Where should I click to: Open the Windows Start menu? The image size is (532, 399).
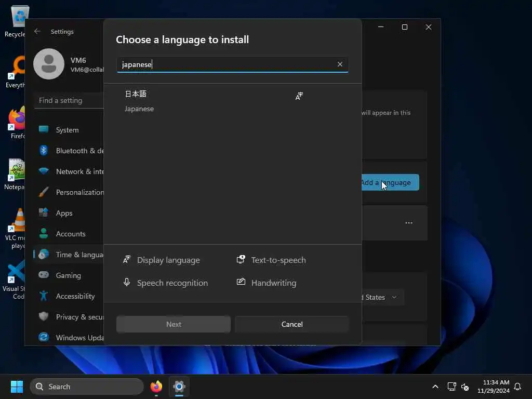17,387
